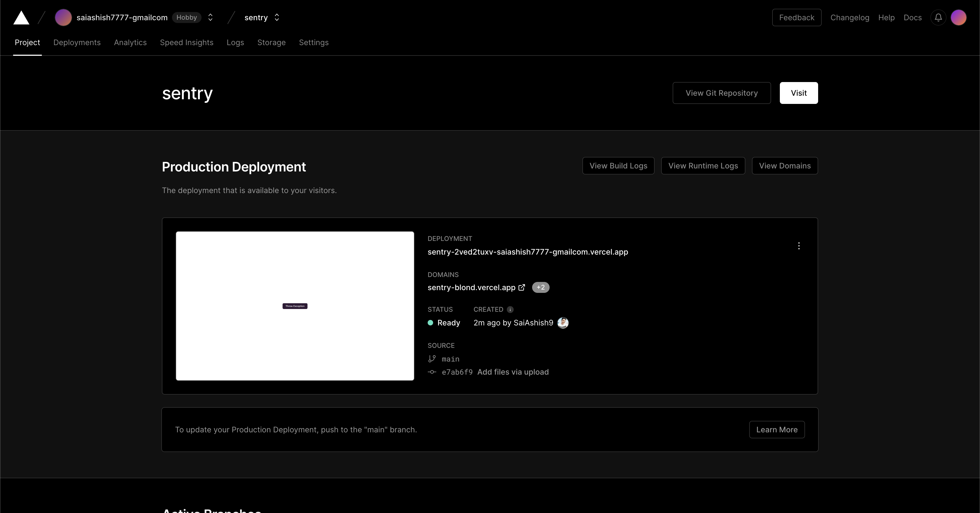Switch to the Deployments tab

pos(77,42)
